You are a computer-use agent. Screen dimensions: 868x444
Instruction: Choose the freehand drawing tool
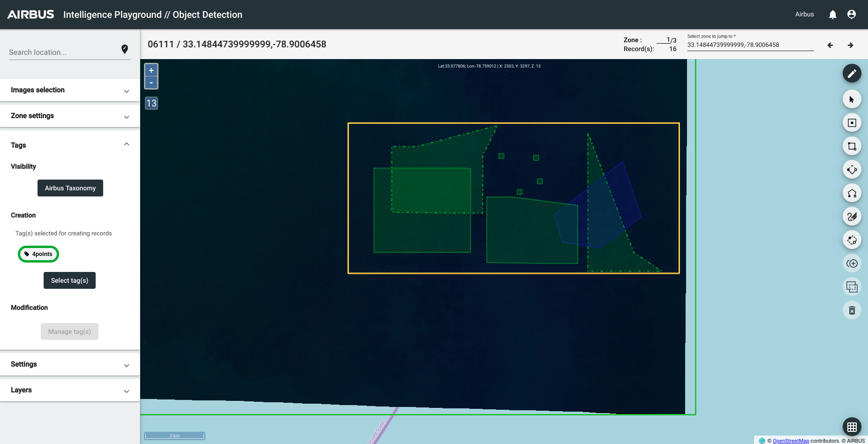(x=852, y=217)
